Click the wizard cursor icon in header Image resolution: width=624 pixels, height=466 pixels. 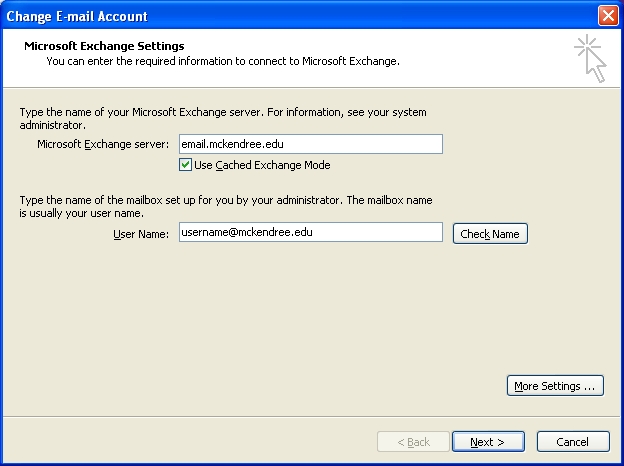pos(590,58)
